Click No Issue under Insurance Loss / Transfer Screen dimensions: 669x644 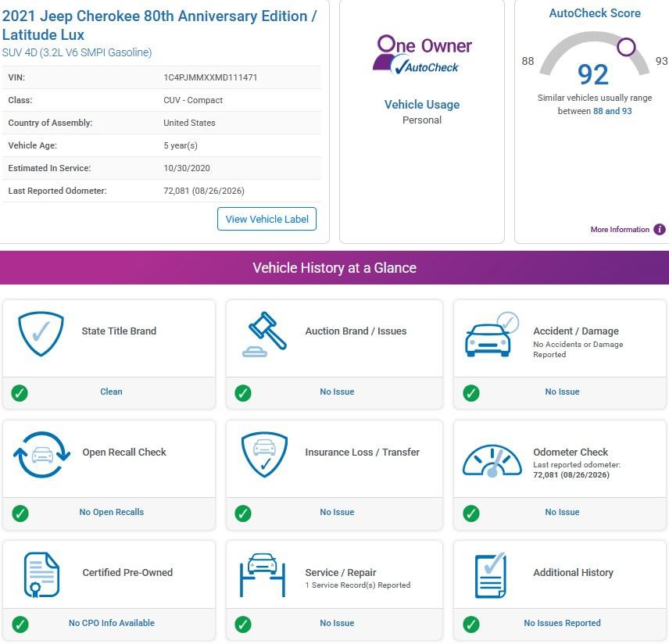click(x=337, y=512)
